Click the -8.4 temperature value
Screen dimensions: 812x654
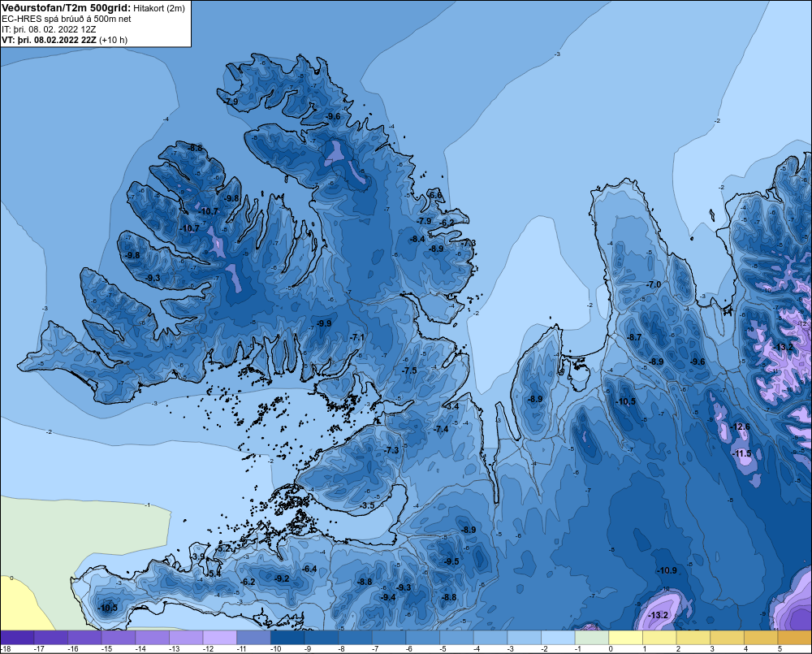click(417, 239)
